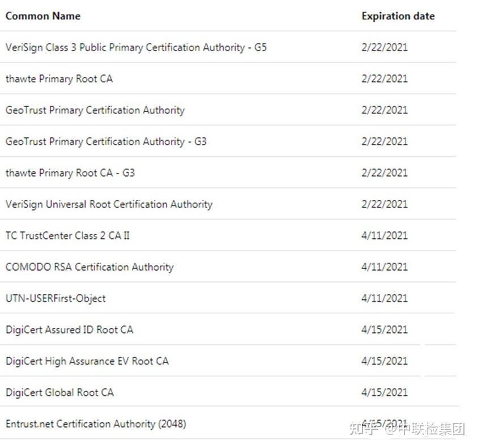
Task: Select TC TrustCenter Class 2 CA II
Action: click(67, 235)
